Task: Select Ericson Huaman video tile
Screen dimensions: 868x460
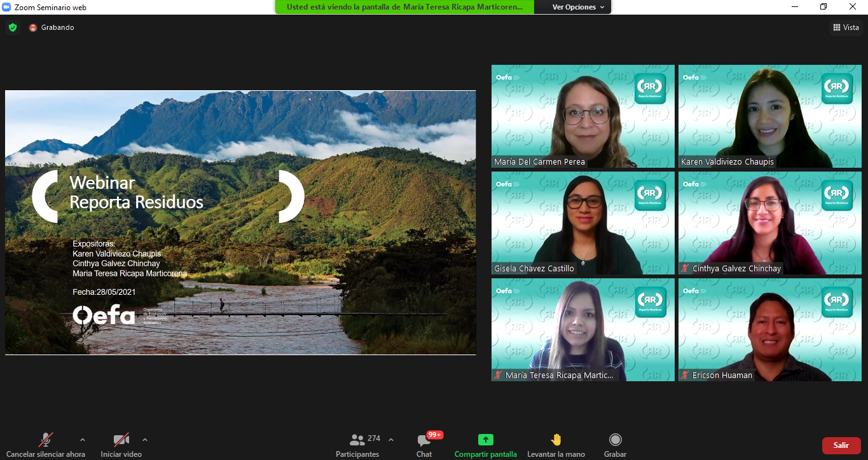Action: (770, 330)
